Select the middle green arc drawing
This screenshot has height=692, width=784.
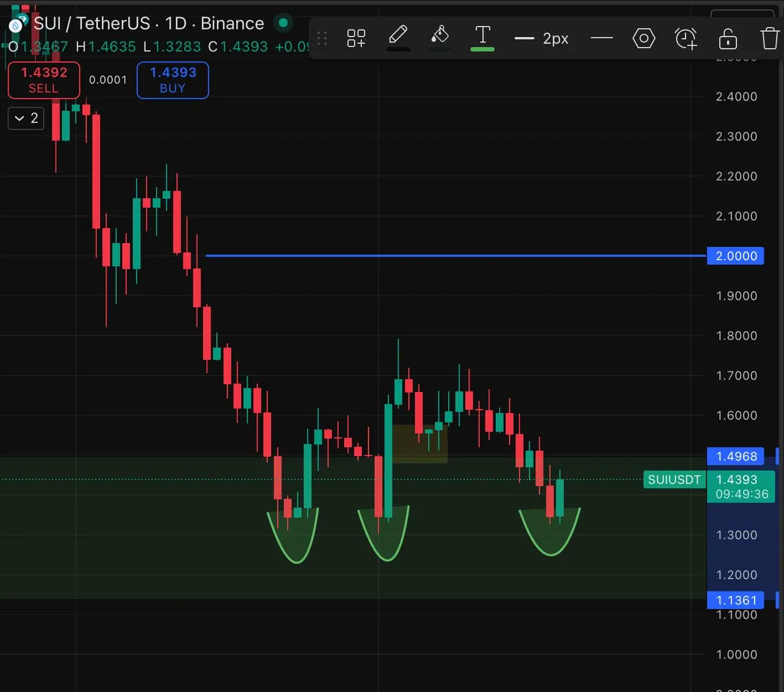click(x=384, y=533)
